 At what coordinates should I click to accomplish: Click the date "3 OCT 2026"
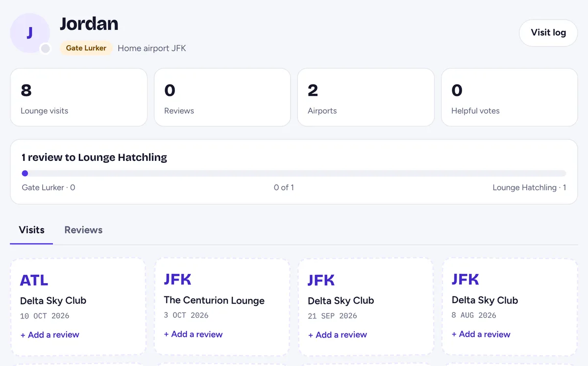pyautogui.click(x=186, y=315)
